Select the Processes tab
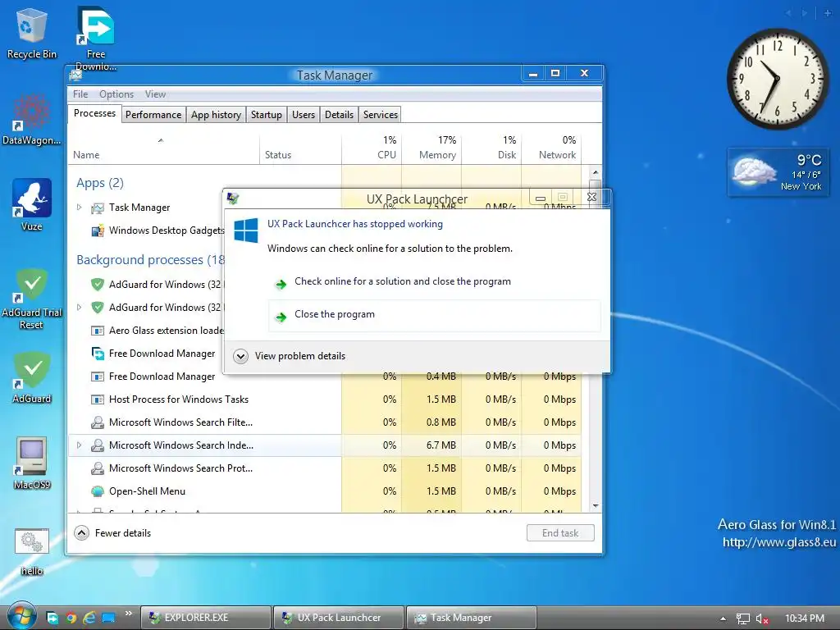 tap(95, 113)
